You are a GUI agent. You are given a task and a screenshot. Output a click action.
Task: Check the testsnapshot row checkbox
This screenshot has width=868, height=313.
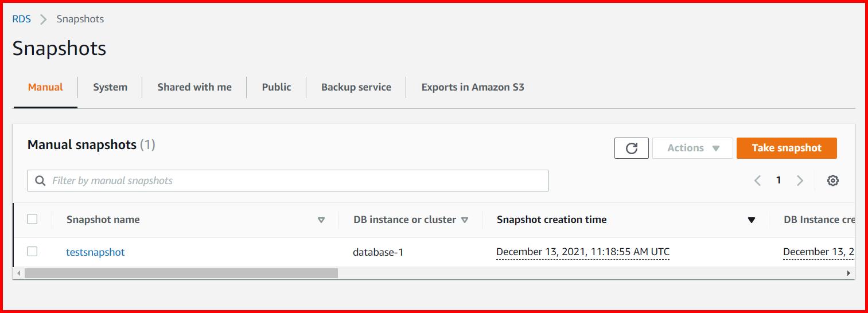(x=32, y=252)
